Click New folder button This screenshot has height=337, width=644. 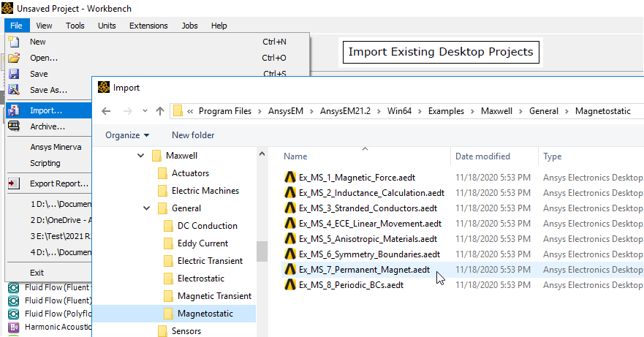point(193,135)
